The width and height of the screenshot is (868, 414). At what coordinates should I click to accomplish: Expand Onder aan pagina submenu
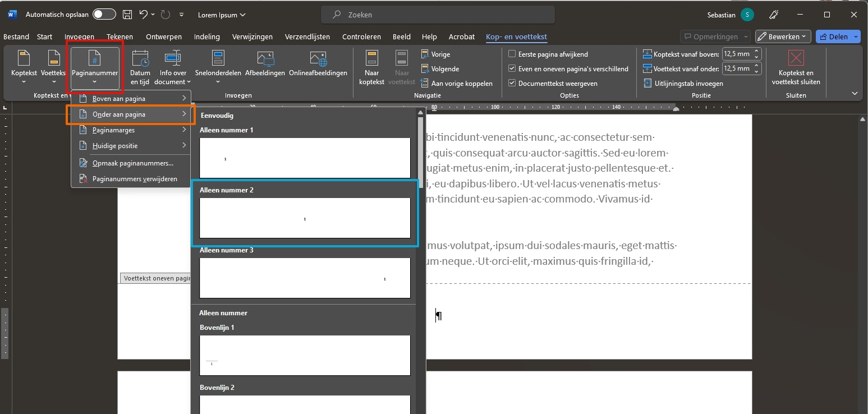click(x=131, y=114)
